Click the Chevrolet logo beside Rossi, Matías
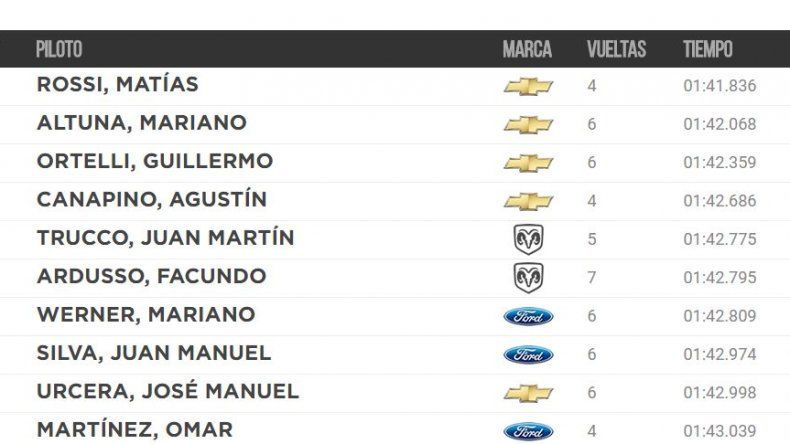Viewport: 790px width, 444px height. tap(528, 86)
